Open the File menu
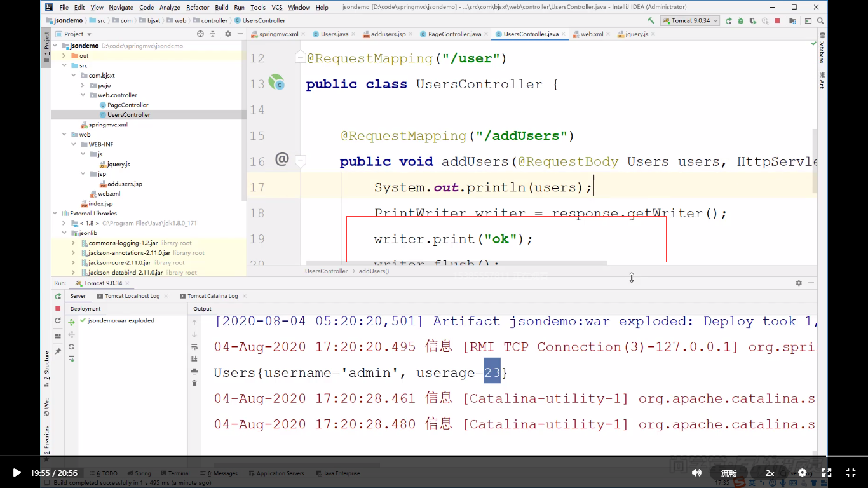868x488 pixels. pos(64,7)
